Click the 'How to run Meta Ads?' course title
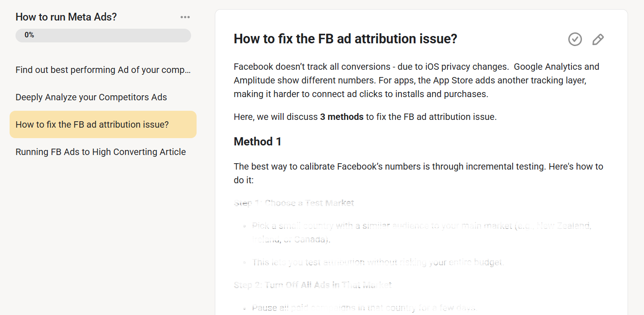This screenshot has height=315, width=644. (66, 17)
